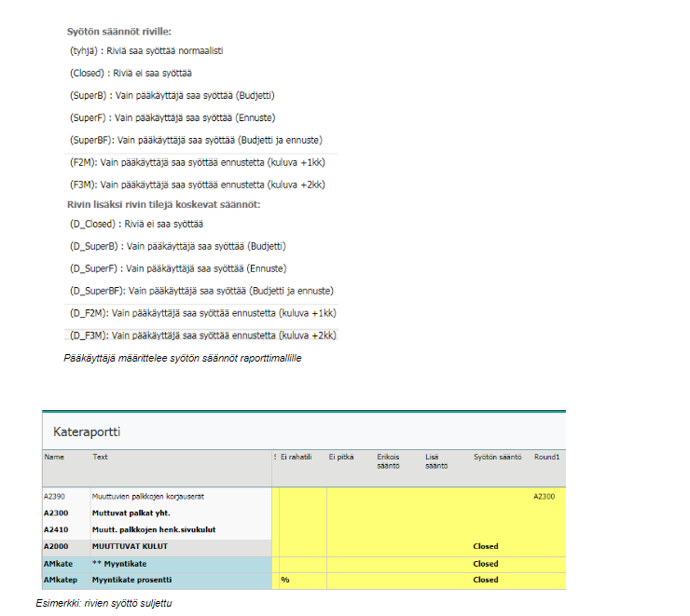Screen dimensions: 690x616
Task: Click the A2300 value in Round1 column
Action: pos(544,497)
